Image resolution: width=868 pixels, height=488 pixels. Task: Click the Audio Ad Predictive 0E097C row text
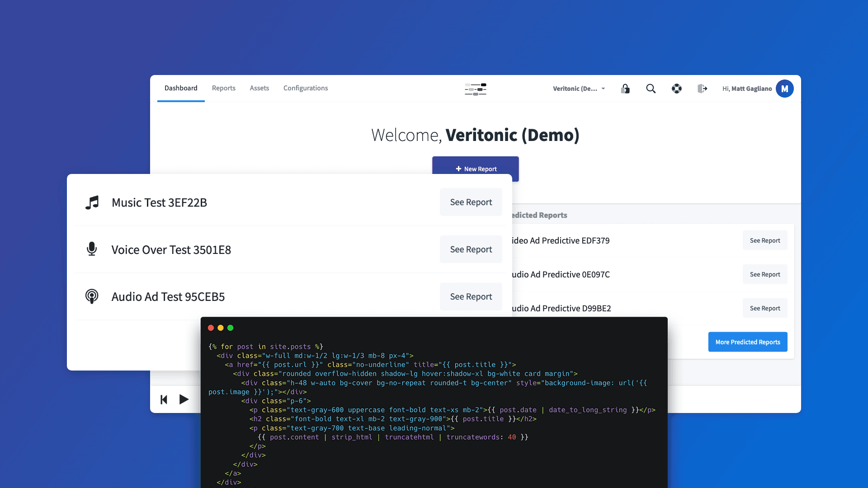(561, 275)
